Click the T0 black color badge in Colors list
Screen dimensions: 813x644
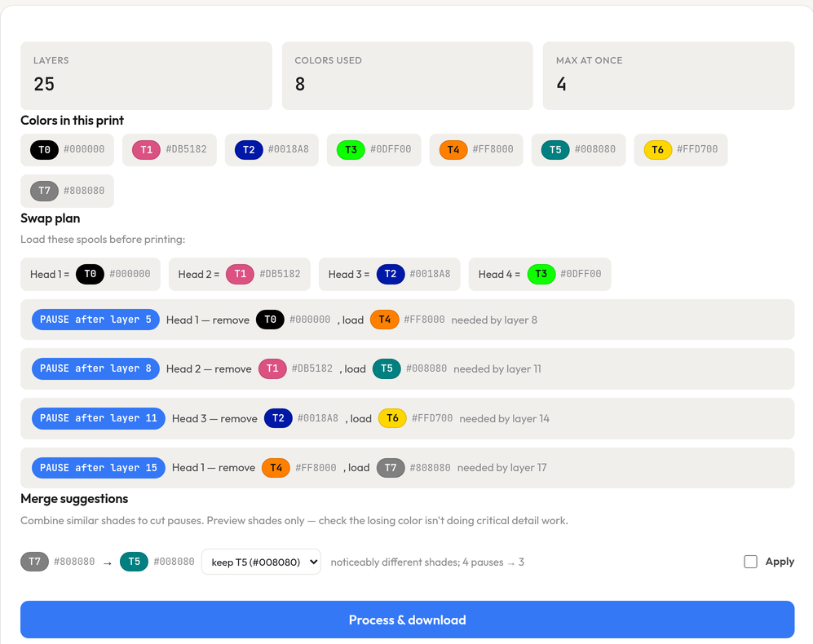(44, 150)
